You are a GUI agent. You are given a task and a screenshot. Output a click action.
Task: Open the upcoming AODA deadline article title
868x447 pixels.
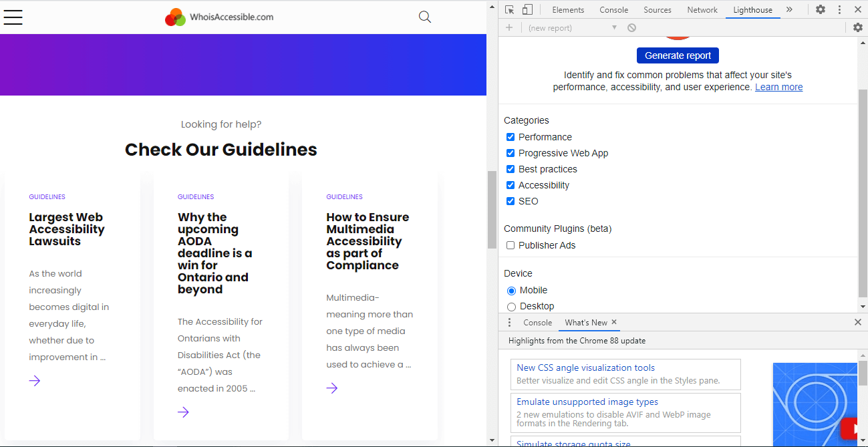(214, 253)
